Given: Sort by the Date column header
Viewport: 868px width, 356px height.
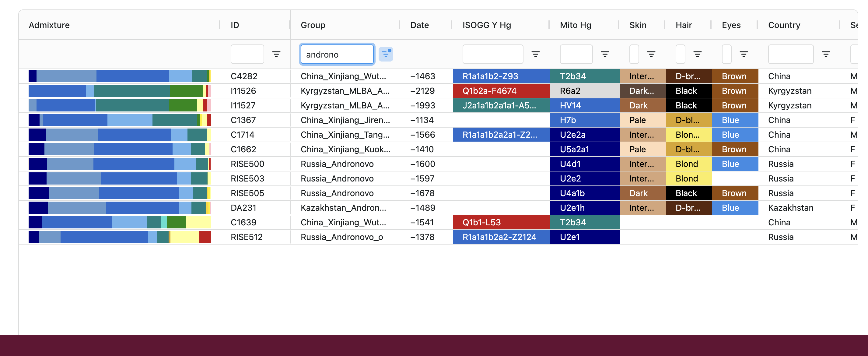Looking at the screenshot, I should 419,25.
